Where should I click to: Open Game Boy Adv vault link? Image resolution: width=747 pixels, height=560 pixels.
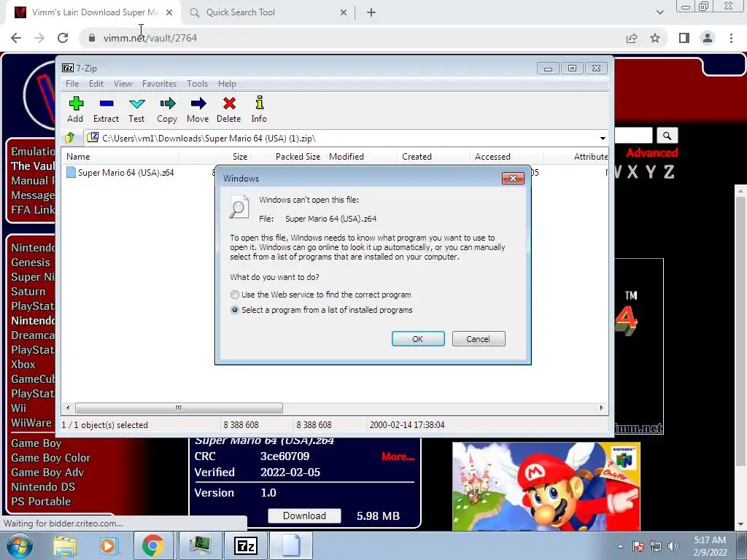(x=47, y=472)
